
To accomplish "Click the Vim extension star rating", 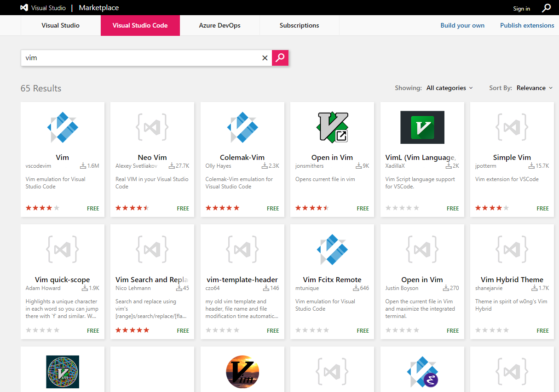I will 43,208.
